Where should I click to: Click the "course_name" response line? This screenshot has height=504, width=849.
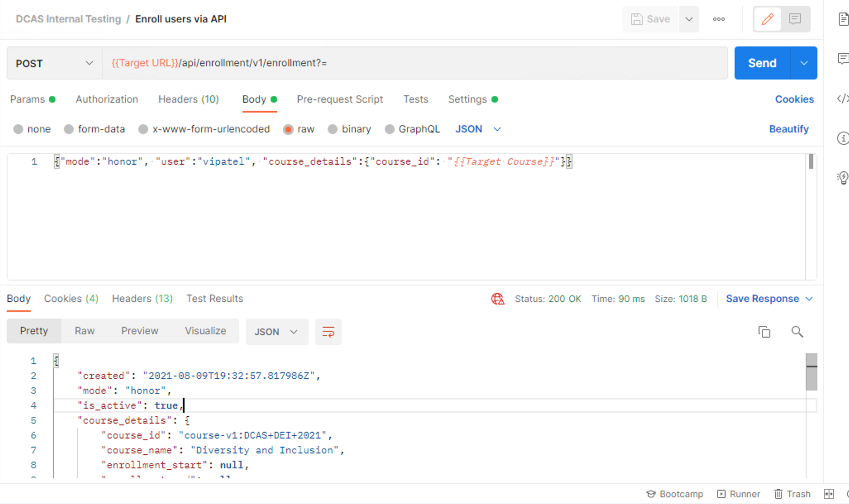[x=223, y=450]
